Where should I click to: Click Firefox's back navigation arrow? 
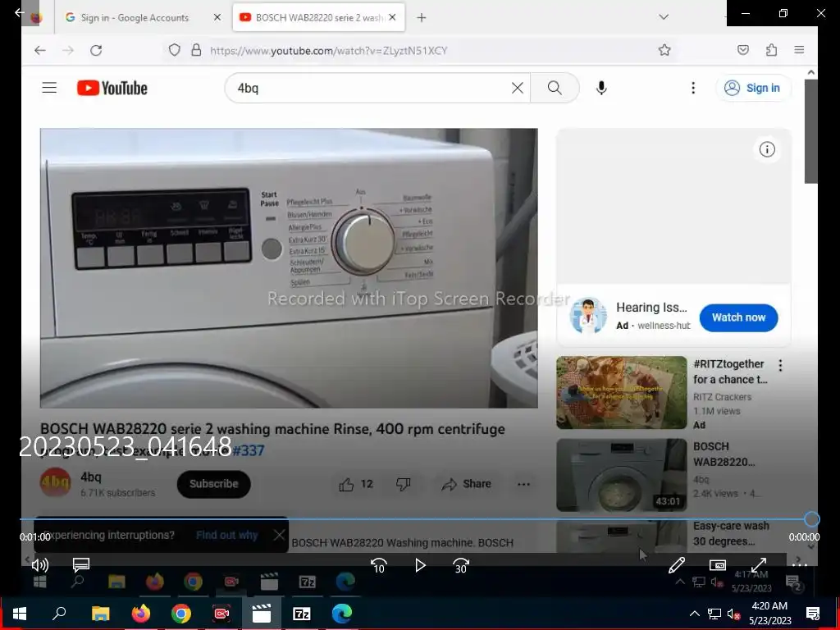tap(40, 50)
